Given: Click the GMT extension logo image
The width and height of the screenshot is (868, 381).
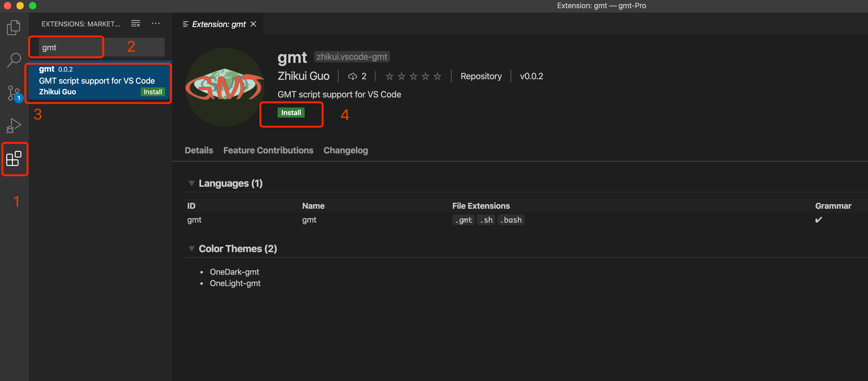Looking at the screenshot, I should pyautogui.click(x=225, y=87).
